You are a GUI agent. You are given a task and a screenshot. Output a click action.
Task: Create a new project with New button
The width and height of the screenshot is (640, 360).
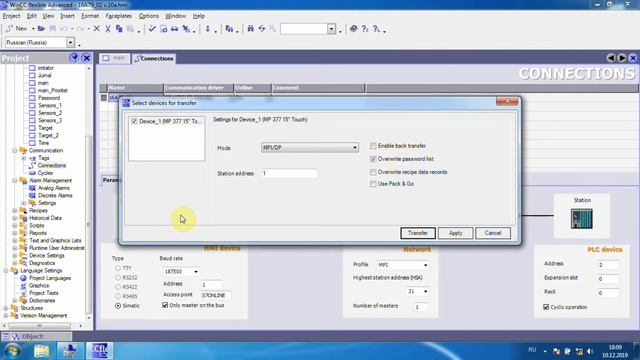(16, 29)
